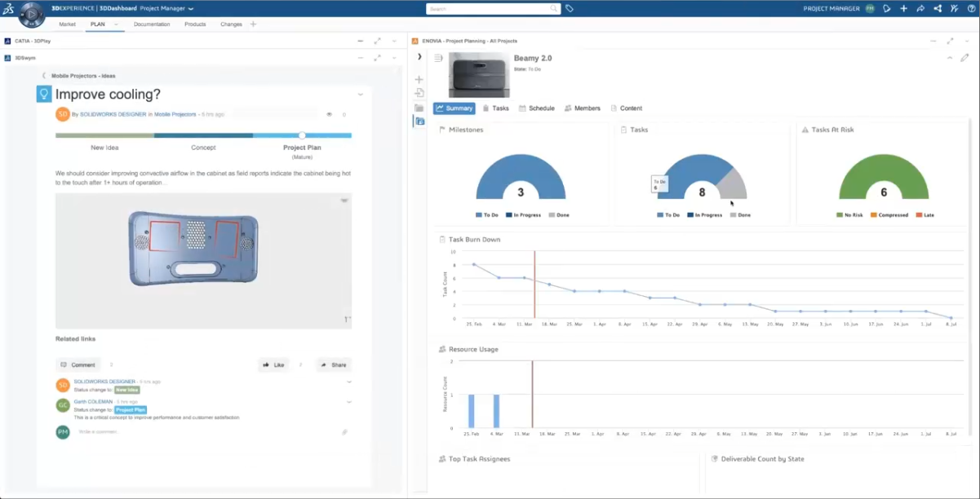Click the views eye icon on the post

coord(330,115)
